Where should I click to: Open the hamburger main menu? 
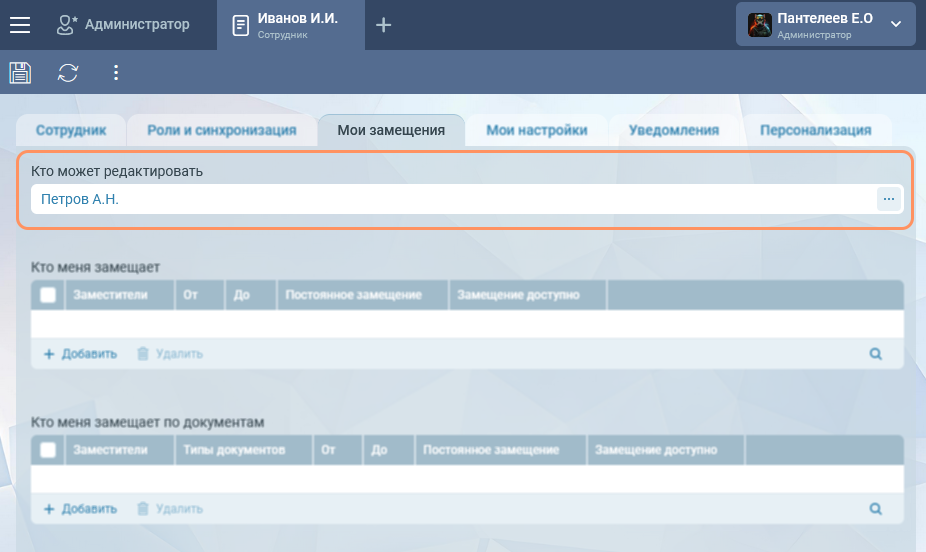[x=20, y=25]
